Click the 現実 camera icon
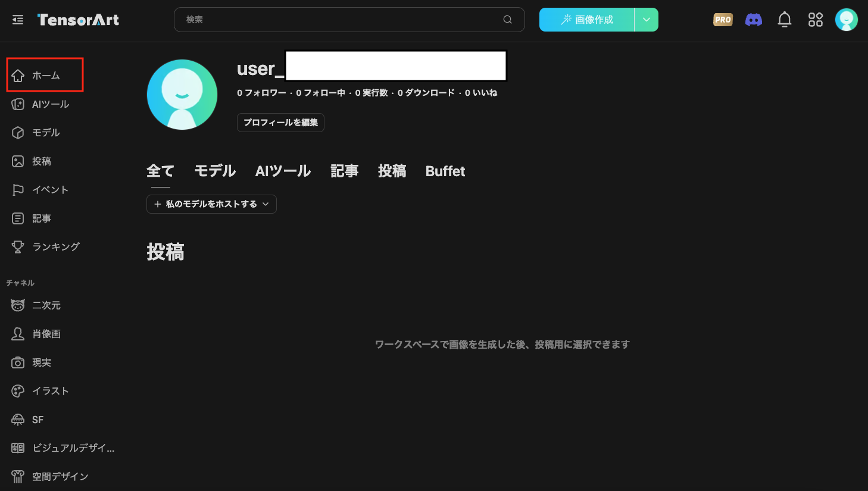Screen dimensions: 868x491 tap(18, 362)
